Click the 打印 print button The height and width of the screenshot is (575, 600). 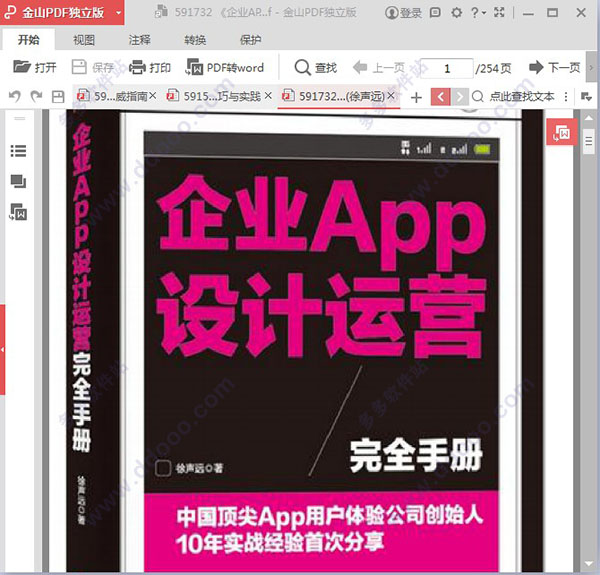point(150,68)
